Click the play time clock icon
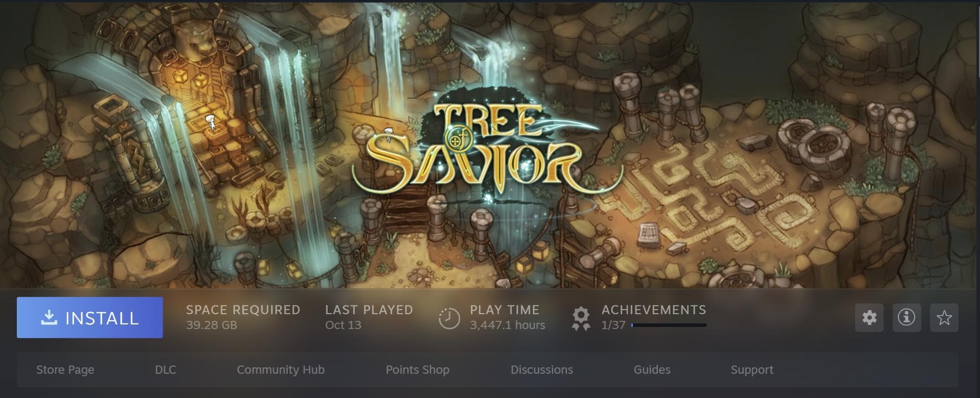 (x=449, y=318)
